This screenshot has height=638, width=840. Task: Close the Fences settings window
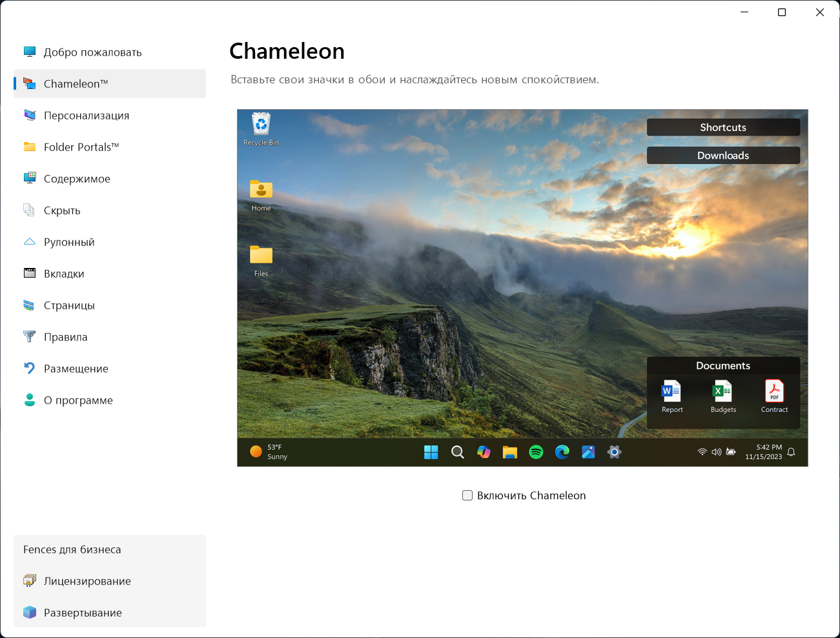click(x=820, y=12)
